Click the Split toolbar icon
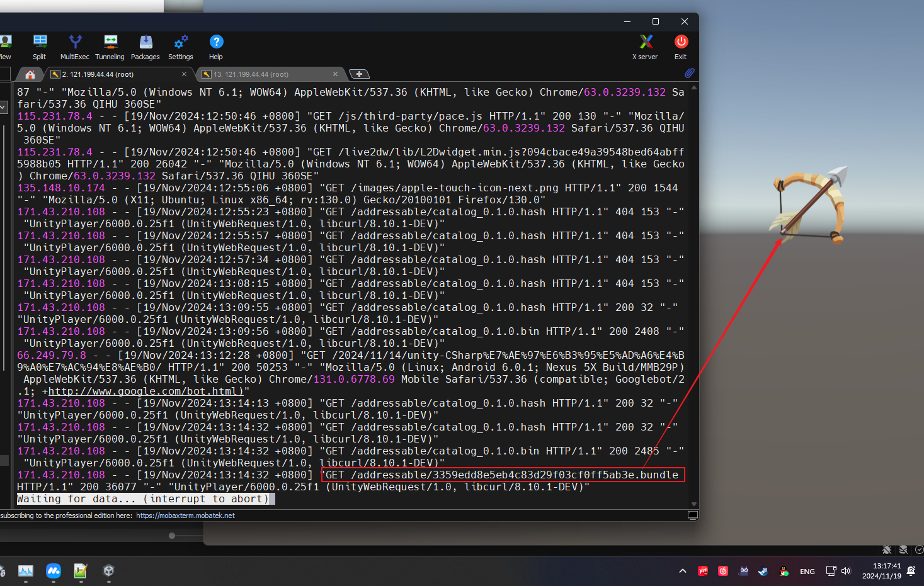The height and width of the screenshot is (586, 924). click(x=40, y=47)
